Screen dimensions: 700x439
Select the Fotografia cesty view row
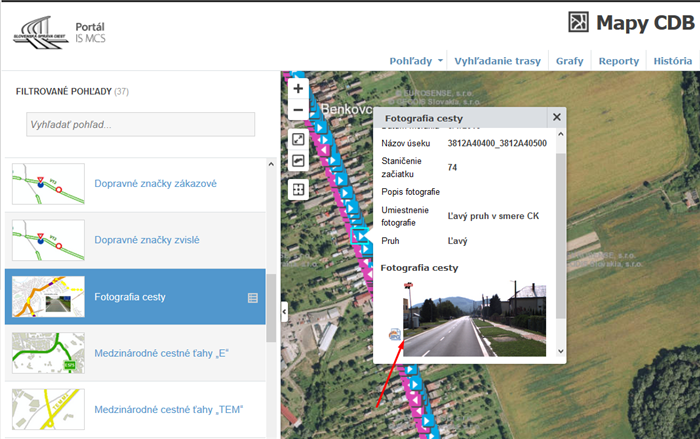[x=135, y=297]
